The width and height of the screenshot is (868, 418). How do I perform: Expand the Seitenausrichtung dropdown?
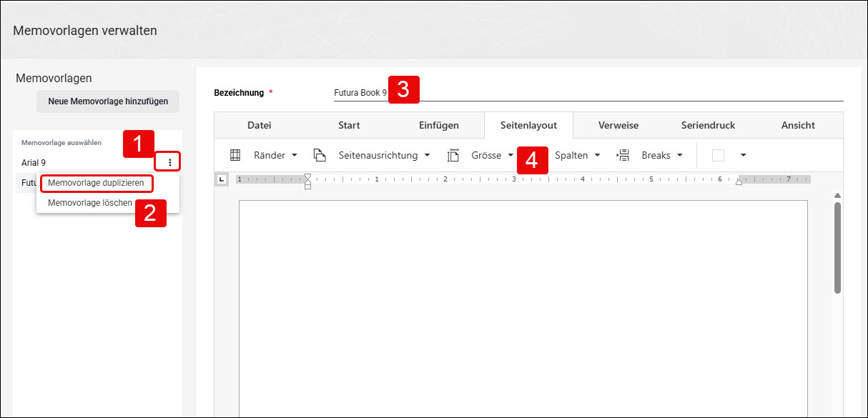428,155
